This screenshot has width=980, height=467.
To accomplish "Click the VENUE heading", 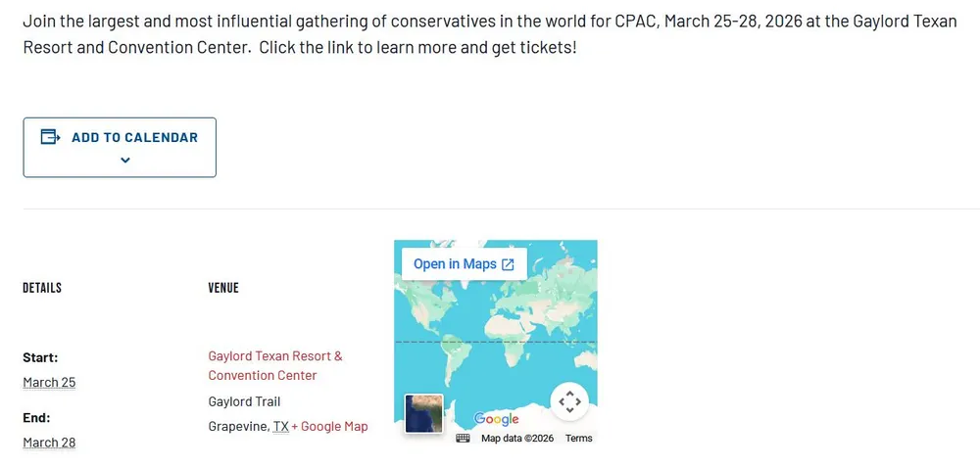I will point(223,288).
